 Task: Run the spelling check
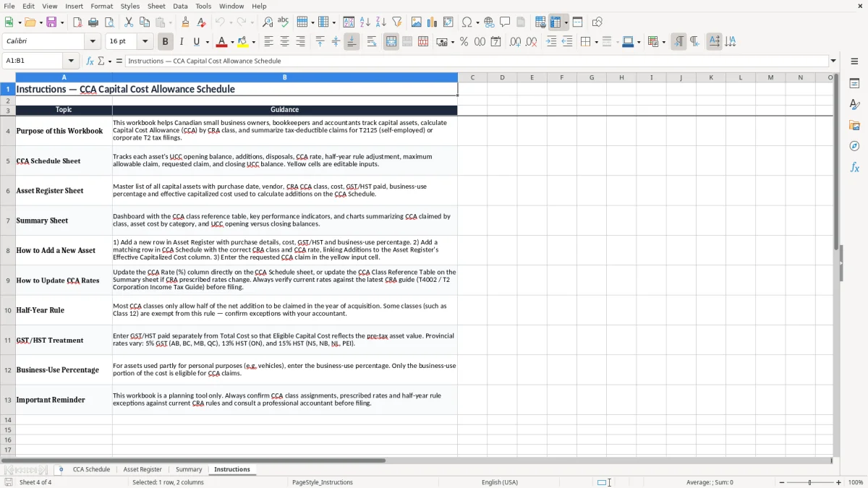tap(283, 22)
